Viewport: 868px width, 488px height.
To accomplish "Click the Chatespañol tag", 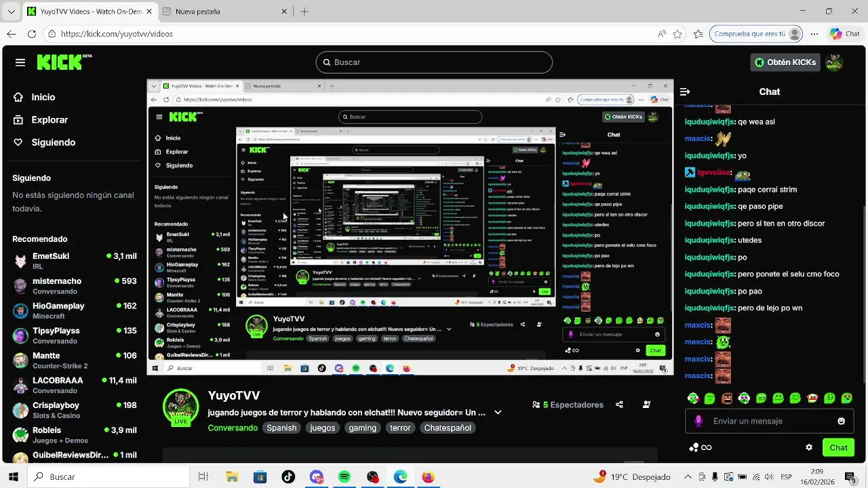I will tap(448, 428).
